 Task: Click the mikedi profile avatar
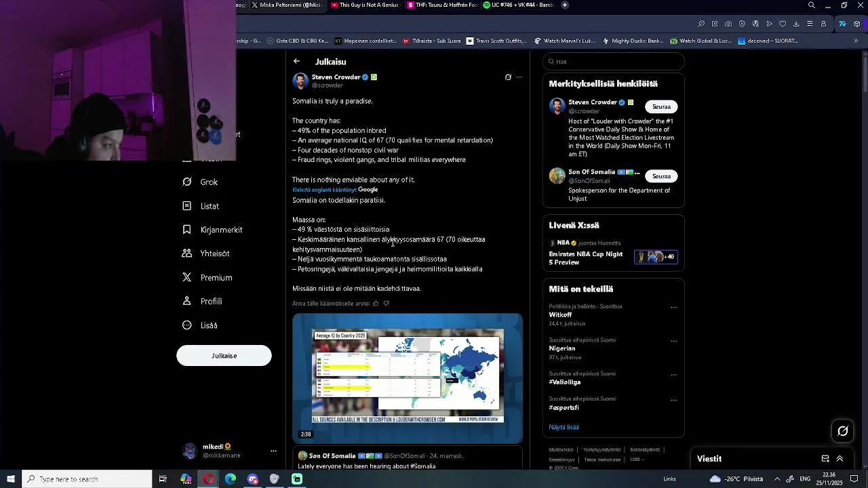point(190,451)
